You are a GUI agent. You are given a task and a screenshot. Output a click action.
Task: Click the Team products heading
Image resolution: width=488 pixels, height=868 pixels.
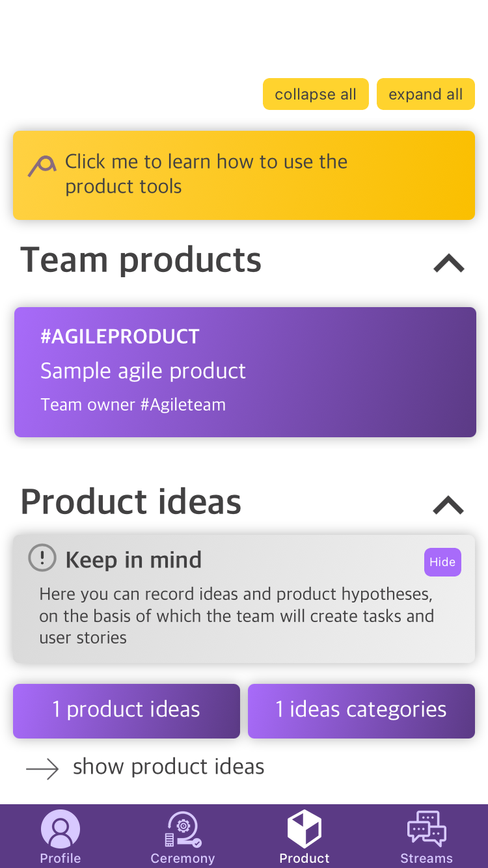coord(141,260)
